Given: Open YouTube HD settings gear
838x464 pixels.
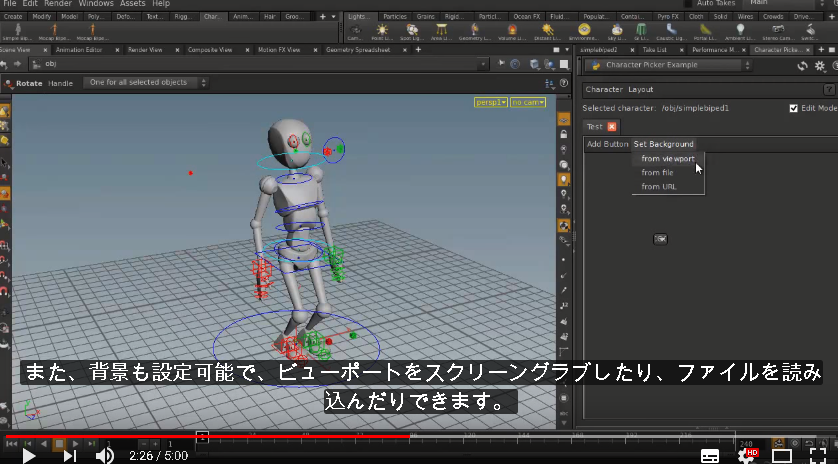Looking at the screenshot, I should pyautogui.click(x=747, y=456).
